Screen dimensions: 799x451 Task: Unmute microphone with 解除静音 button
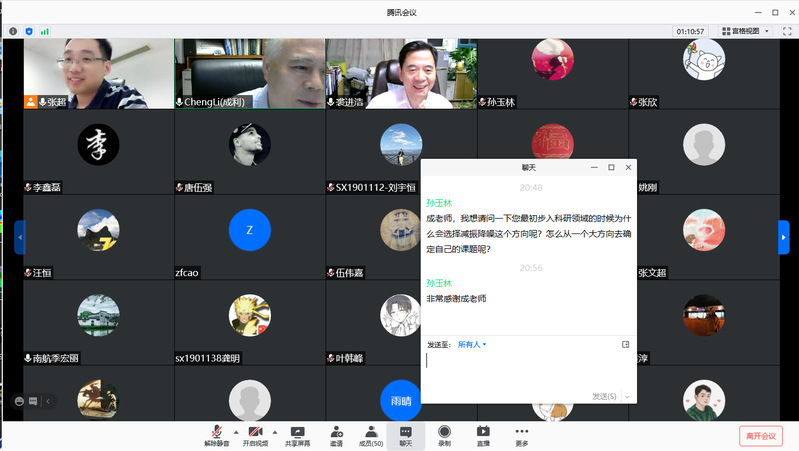click(216, 434)
